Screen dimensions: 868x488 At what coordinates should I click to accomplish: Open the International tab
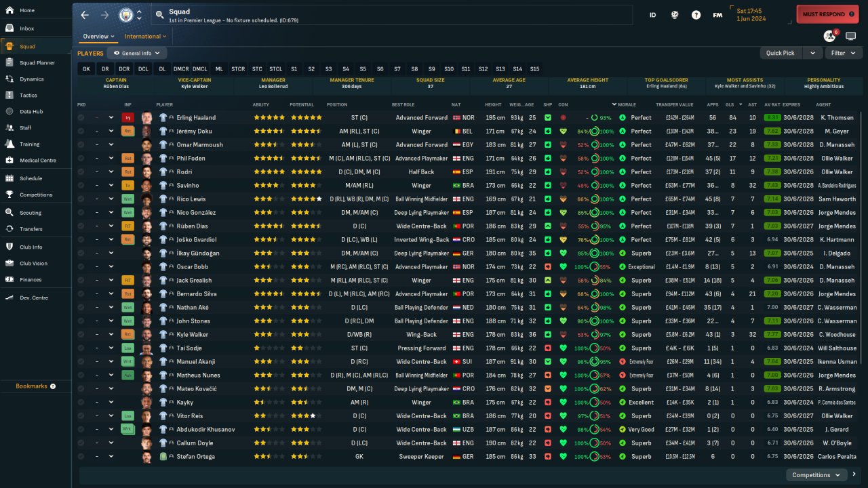[145, 37]
